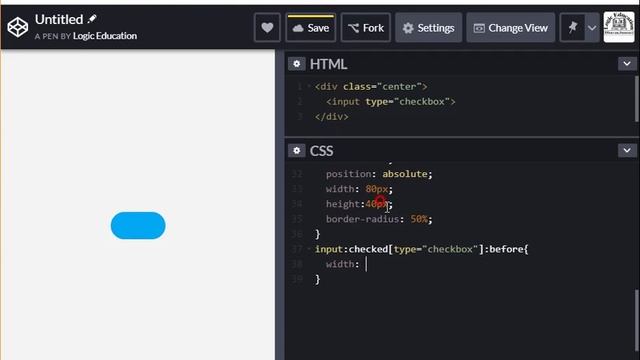The height and width of the screenshot is (360, 640).
Task: Expand the dropdown next to the pin icon
Action: [x=592, y=28]
